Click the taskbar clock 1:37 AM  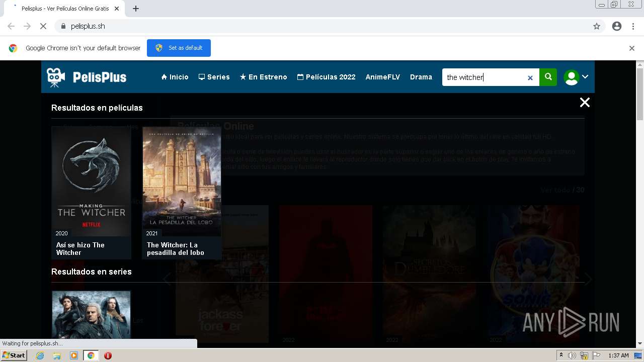click(x=618, y=355)
